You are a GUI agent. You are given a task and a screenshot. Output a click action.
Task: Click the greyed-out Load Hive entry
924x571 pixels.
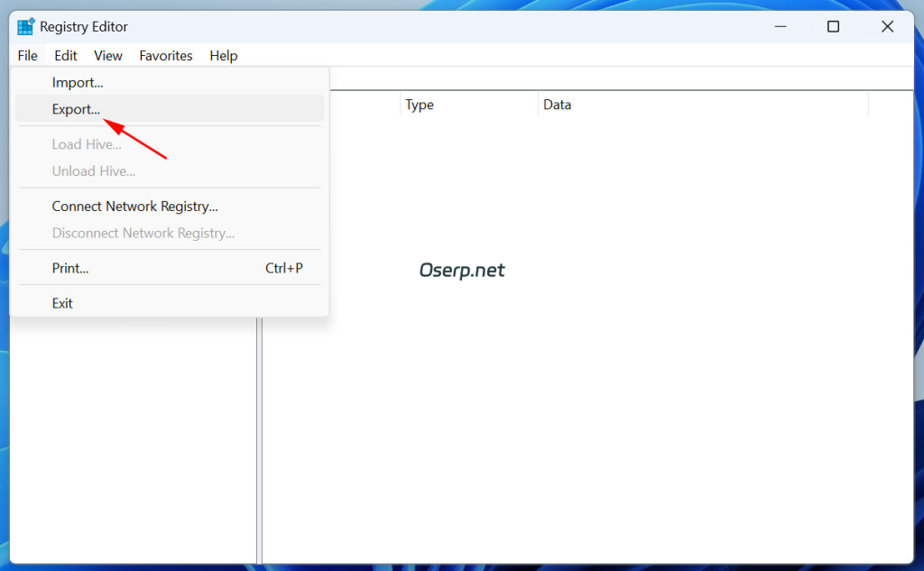pos(86,143)
